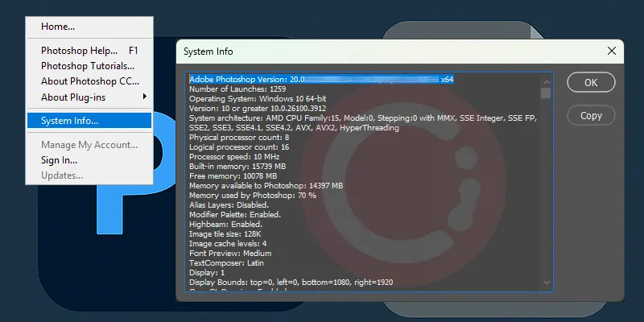Click Free memory: 10078 MB line
644x322 pixels.
coord(233,176)
